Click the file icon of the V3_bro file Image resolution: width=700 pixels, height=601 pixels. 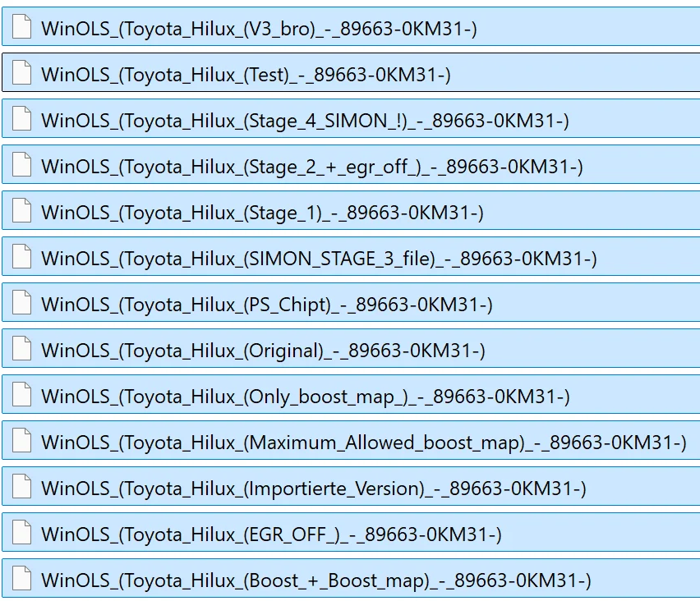[x=21, y=27]
